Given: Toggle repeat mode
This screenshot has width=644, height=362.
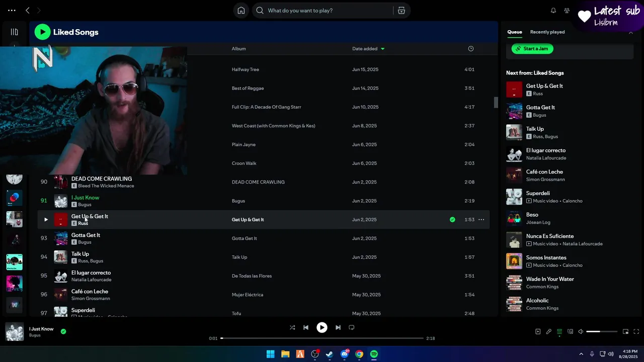Looking at the screenshot, I should click(352, 327).
